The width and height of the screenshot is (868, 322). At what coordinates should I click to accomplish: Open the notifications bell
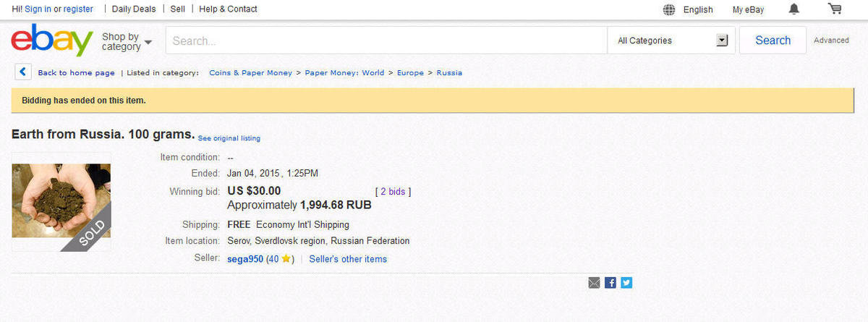point(794,9)
